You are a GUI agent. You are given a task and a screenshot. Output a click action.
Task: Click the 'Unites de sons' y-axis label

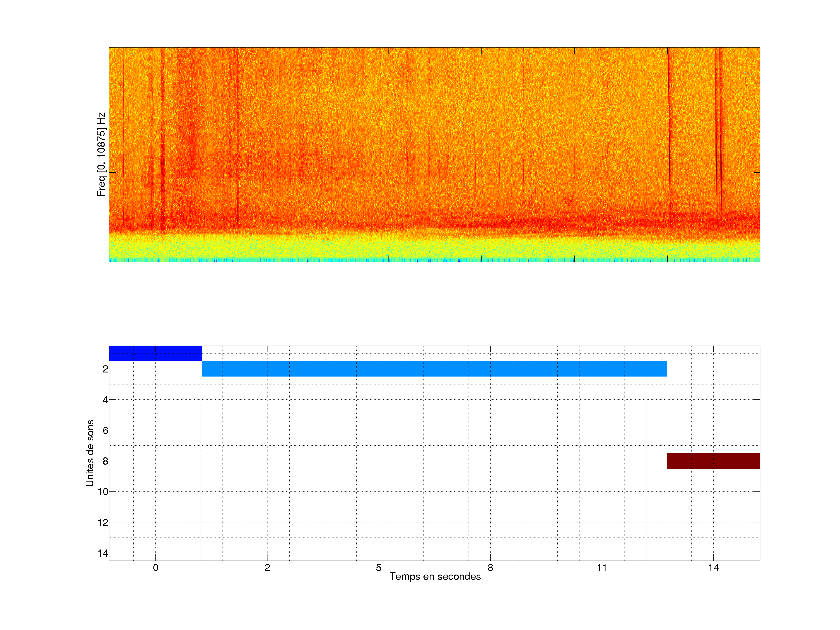tap(90, 453)
